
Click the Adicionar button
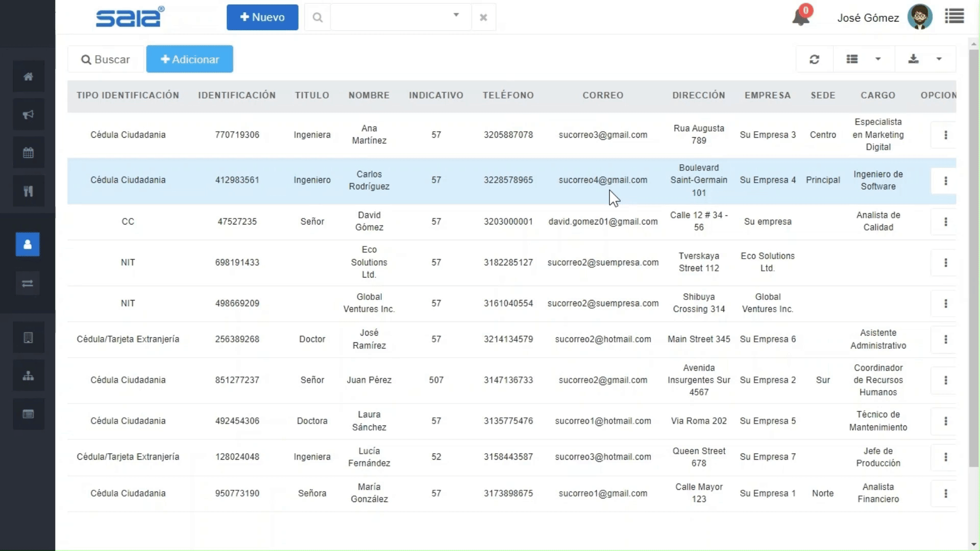[x=189, y=59]
